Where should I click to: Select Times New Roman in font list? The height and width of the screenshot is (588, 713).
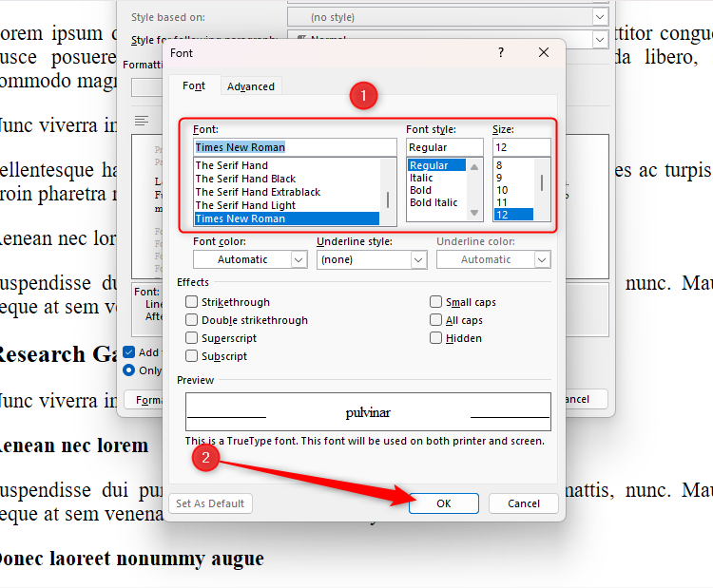tap(287, 218)
